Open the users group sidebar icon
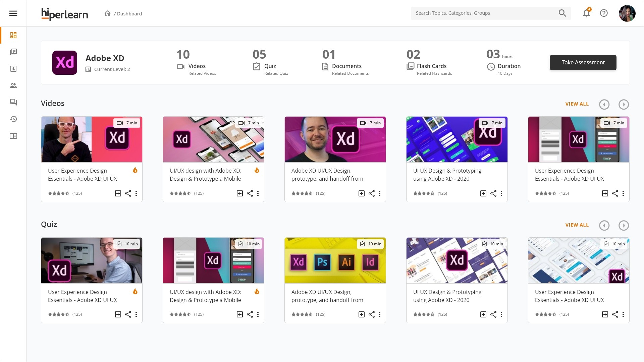This screenshot has width=644, height=362. 13,85
